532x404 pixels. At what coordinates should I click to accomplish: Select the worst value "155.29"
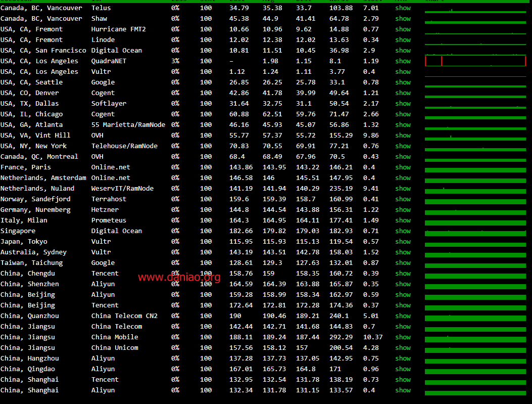click(x=341, y=135)
